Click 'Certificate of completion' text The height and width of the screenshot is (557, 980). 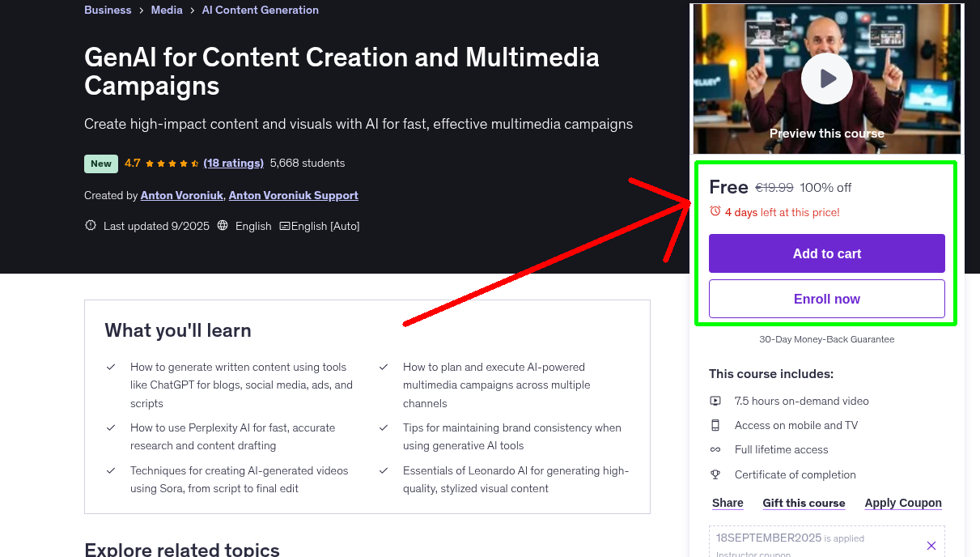click(795, 474)
